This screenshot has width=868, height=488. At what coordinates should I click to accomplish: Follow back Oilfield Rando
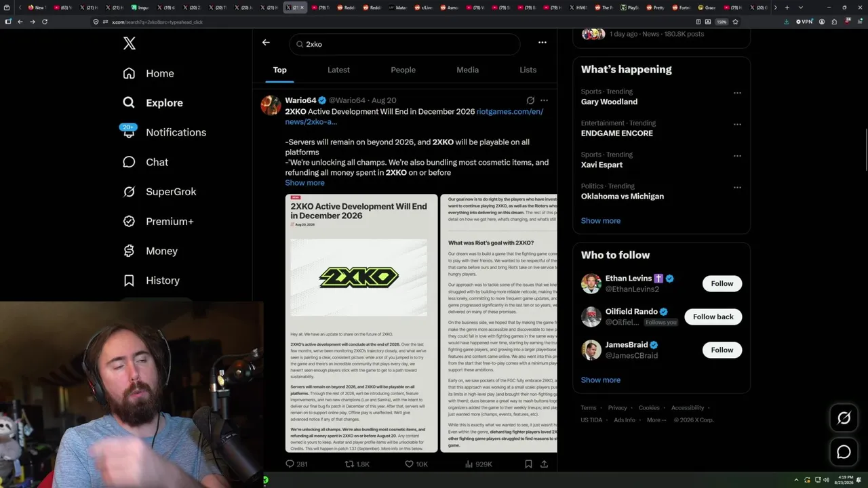click(713, 317)
